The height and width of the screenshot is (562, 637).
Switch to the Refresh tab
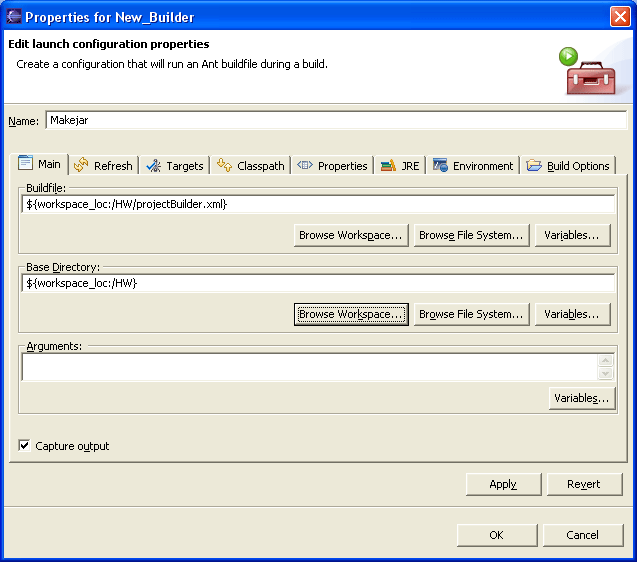pos(104,165)
